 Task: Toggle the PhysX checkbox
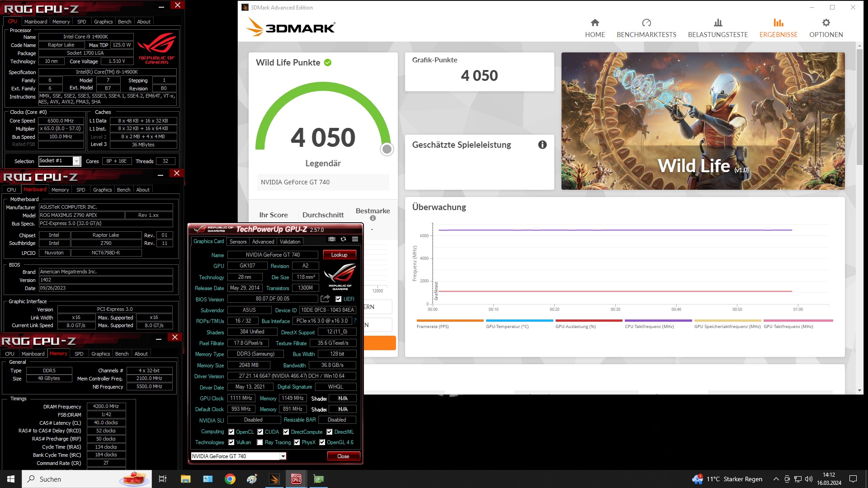[297, 442]
